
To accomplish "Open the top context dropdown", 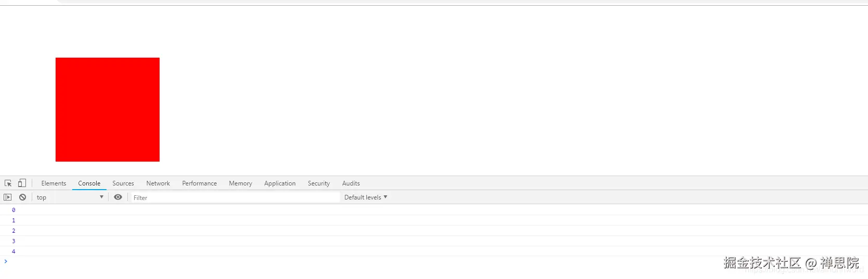I will point(70,197).
